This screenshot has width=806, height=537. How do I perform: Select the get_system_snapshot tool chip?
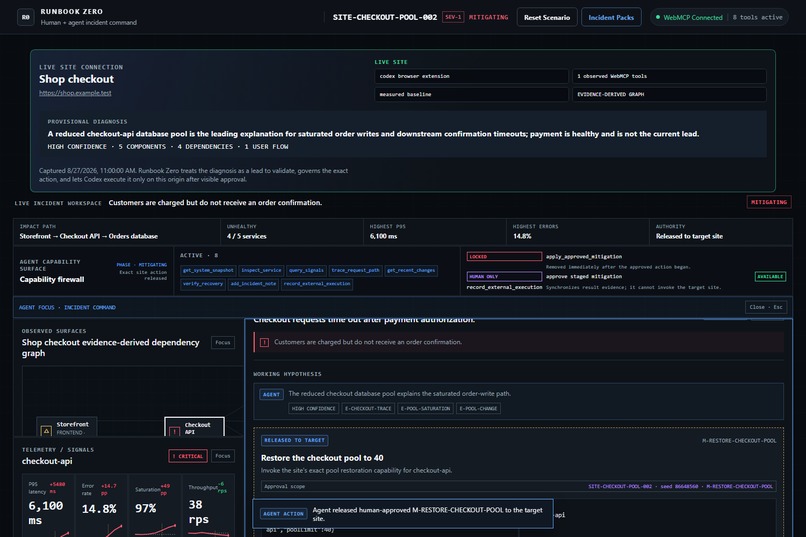click(208, 270)
